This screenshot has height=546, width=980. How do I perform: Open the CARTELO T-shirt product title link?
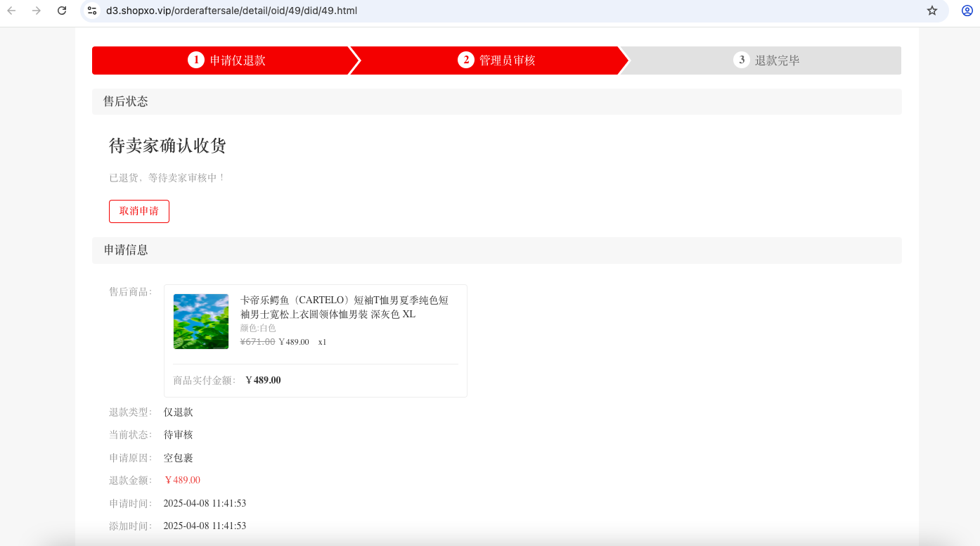344,307
